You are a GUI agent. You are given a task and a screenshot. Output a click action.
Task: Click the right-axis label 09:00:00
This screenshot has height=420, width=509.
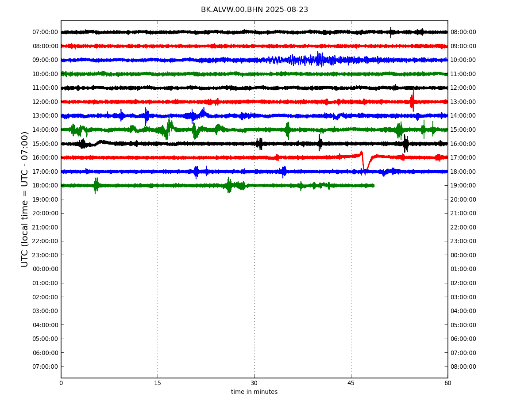(463, 46)
